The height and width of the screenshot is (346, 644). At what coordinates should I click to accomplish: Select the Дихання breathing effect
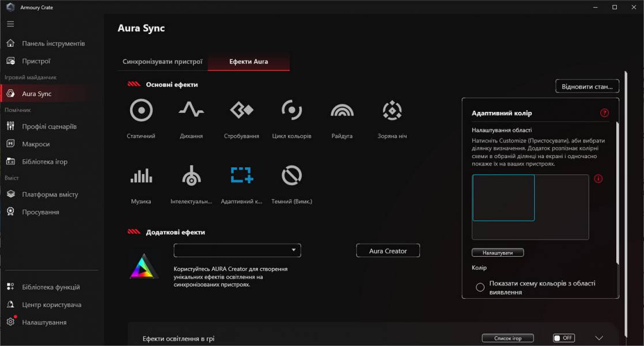191,110
